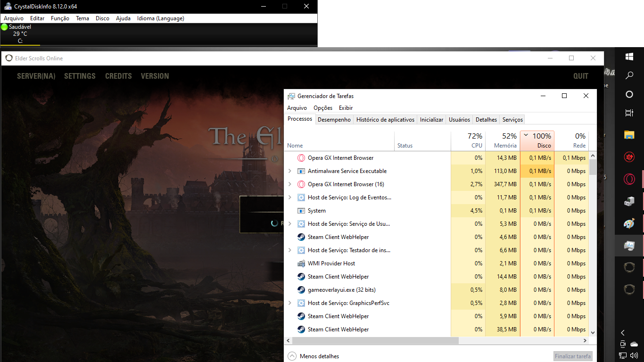The height and width of the screenshot is (362, 644).
Task: Click CREDITS in the Elder Scrolls Online launcher
Action: coord(118,76)
